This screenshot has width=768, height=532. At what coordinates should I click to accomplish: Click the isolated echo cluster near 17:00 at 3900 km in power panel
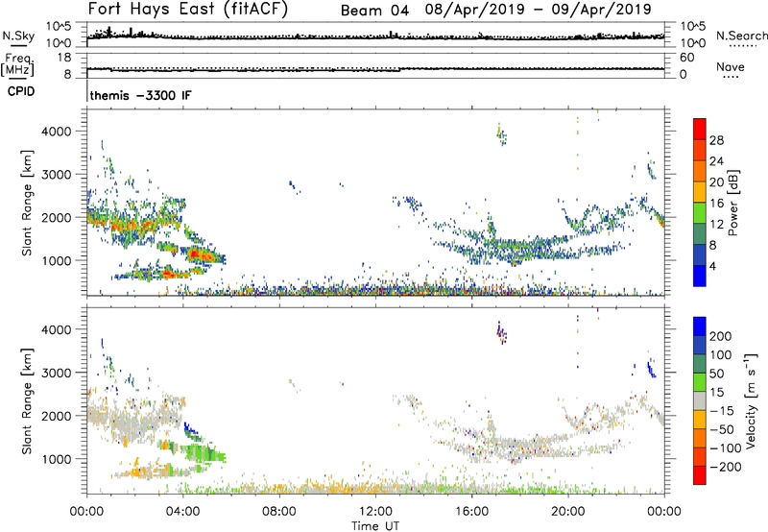coord(501,134)
